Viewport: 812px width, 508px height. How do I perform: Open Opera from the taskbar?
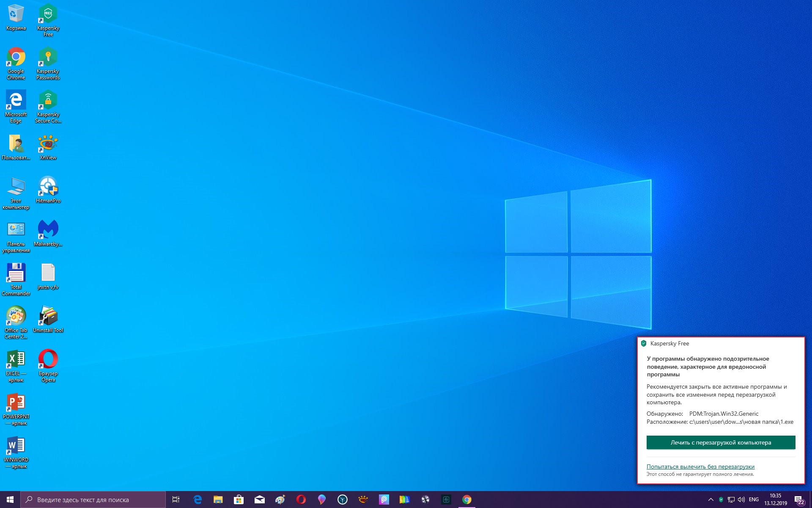(301, 500)
